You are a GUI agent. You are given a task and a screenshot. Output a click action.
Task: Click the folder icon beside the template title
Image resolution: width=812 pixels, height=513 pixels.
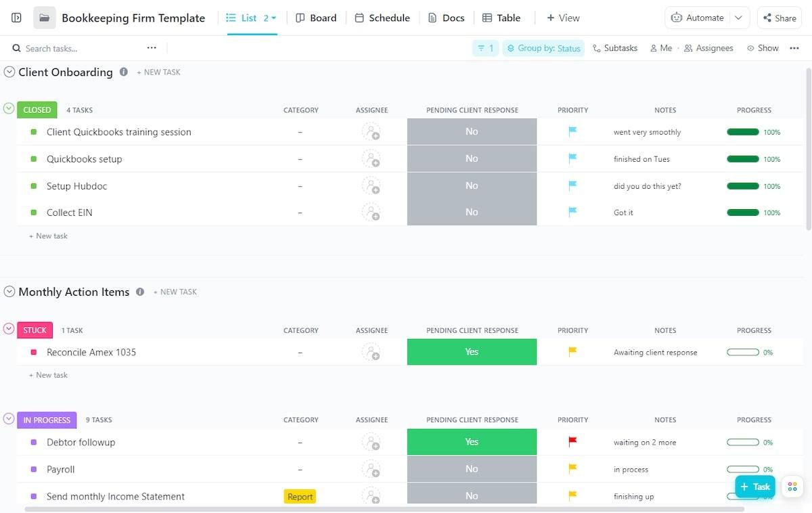point(45,18)
